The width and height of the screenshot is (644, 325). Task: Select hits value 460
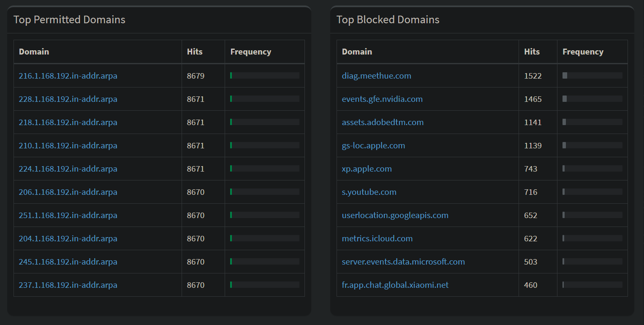(x=530, y=285)
